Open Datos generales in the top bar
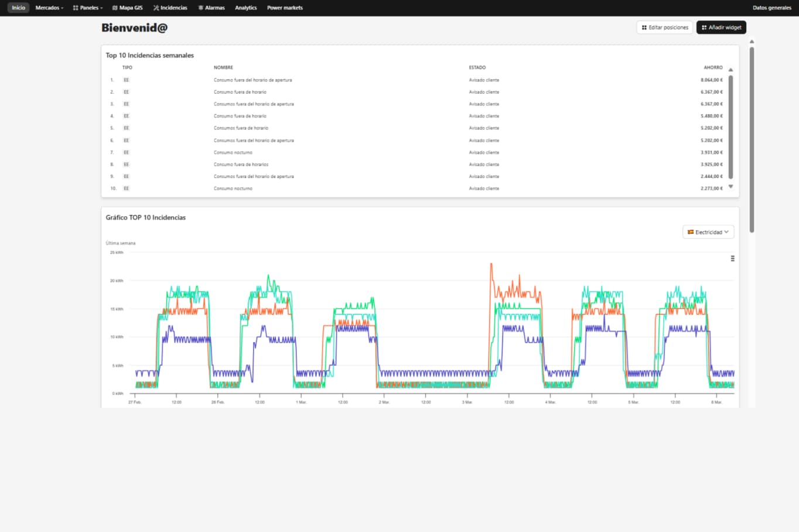 (771, 8)
